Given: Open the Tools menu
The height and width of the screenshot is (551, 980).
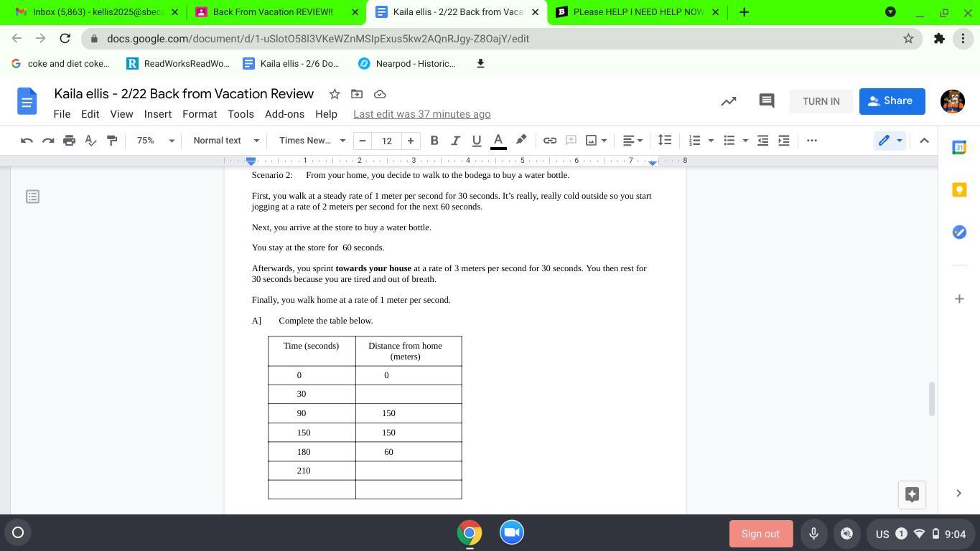Looking at the screenshot, I should point(241,114).
